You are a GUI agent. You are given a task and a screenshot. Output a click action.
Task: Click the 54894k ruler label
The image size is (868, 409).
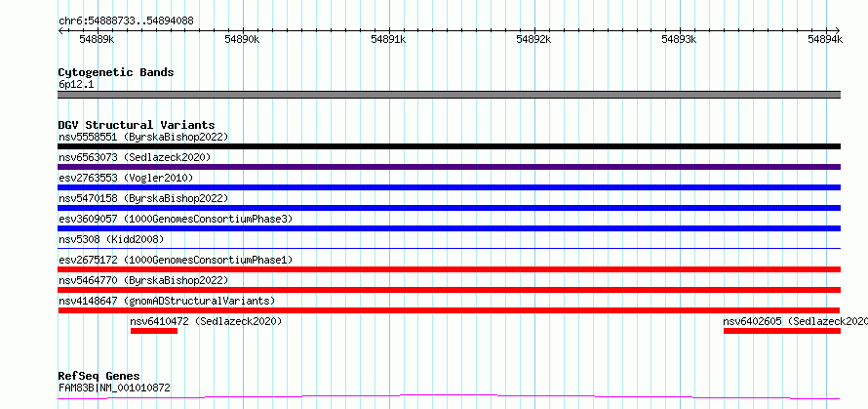(x=825, y=39)
